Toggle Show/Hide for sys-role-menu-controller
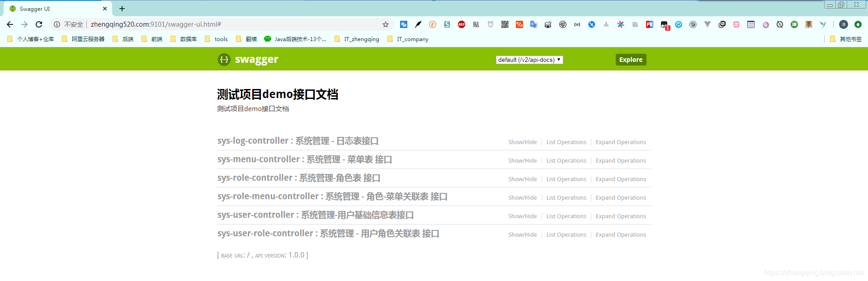This screenshot has width=868, height=281. [522, 197]
